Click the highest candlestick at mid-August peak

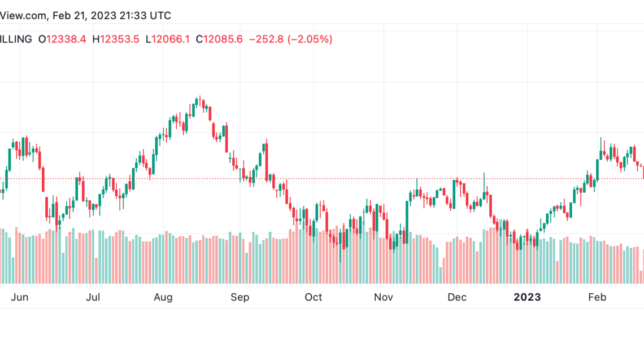(200, 102)
